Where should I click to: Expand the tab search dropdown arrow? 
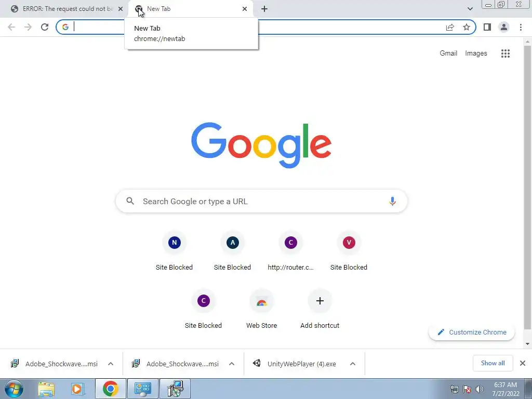[x=470, y=9]
